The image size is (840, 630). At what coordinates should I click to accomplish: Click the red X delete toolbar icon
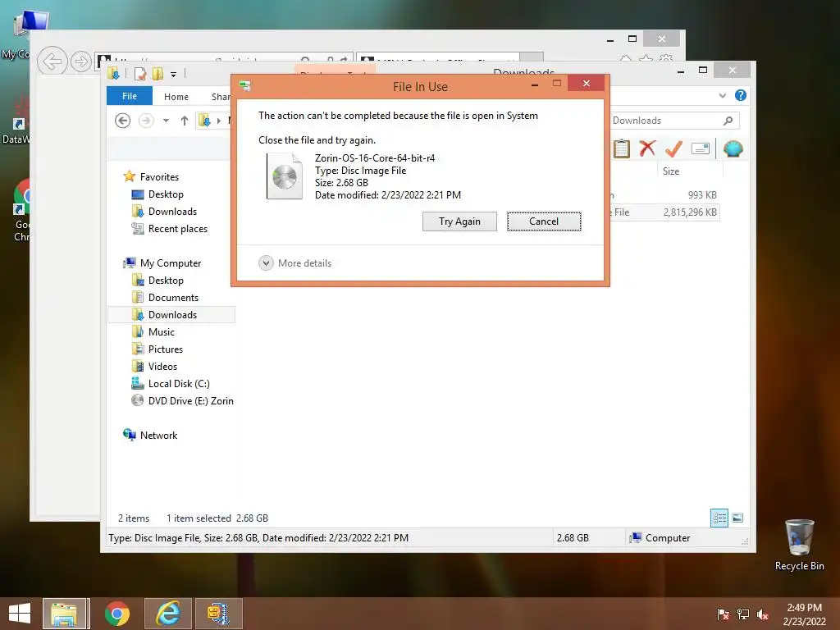pos(647,148)
